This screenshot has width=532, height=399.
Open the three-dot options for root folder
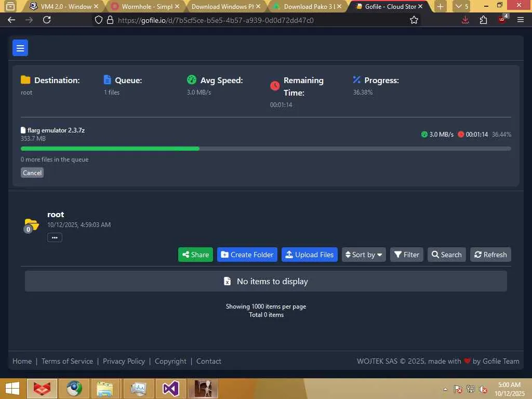55,237
